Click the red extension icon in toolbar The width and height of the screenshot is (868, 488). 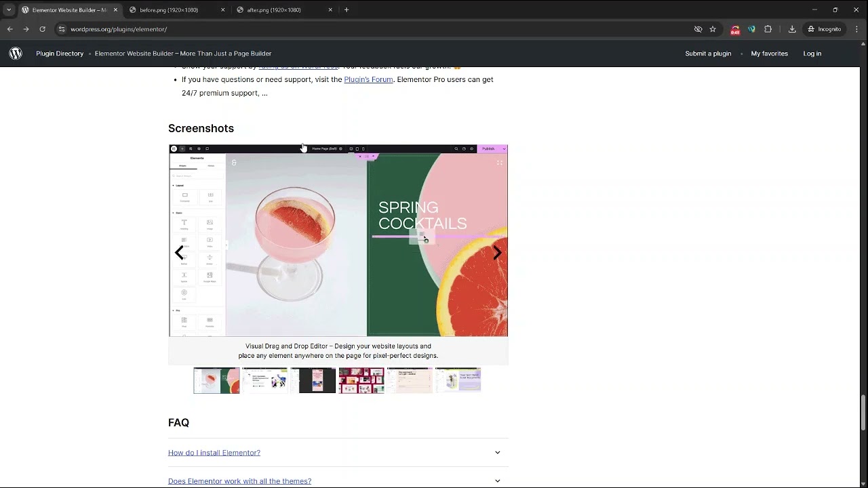point(735,29)
